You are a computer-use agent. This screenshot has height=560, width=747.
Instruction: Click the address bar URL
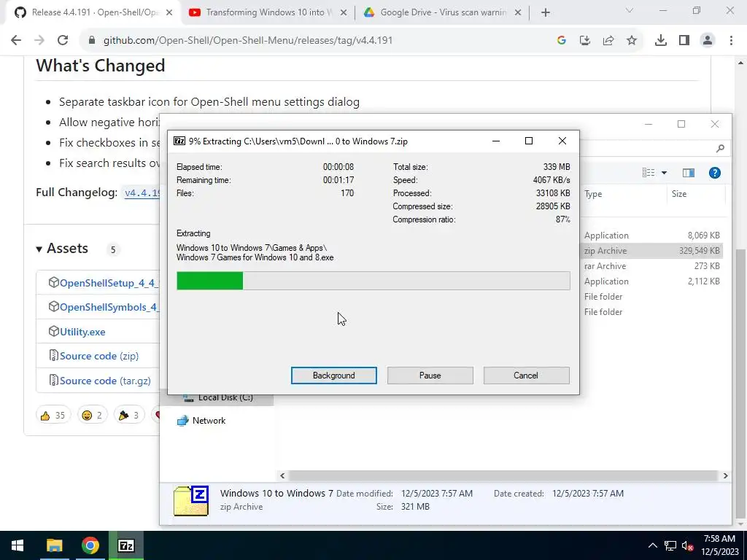(248, 41)
